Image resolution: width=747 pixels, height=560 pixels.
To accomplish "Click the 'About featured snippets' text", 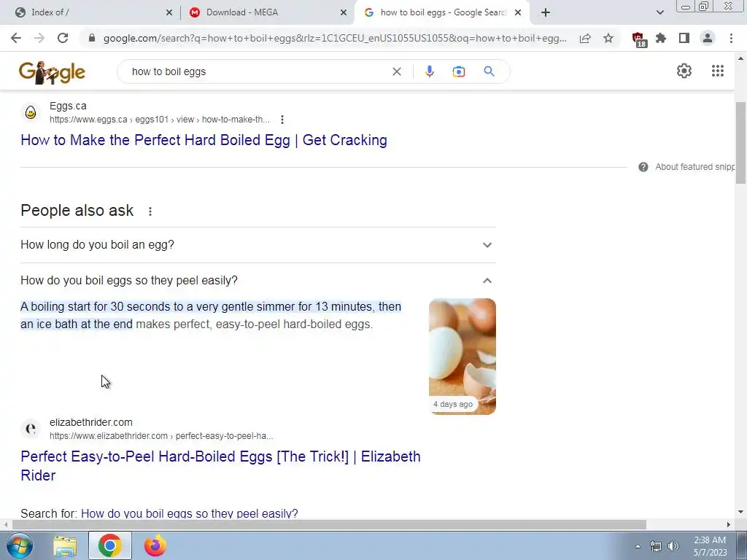I will pos(694,167).
